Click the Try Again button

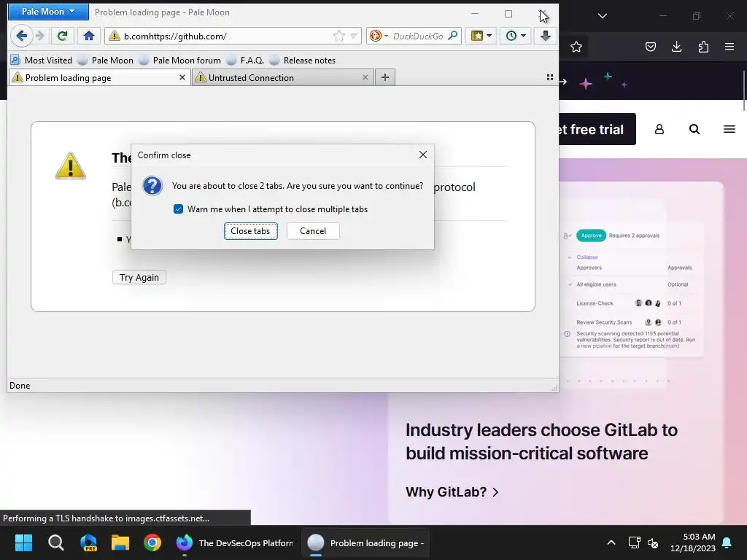click(139, 277)
